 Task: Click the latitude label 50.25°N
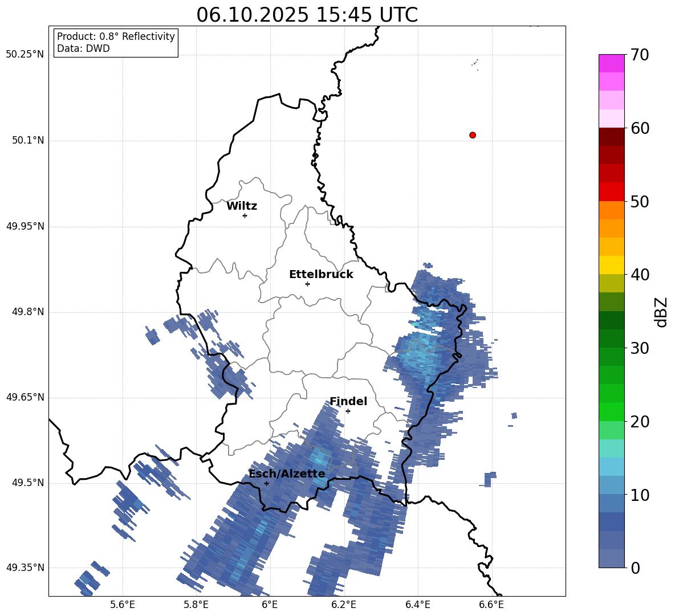(25, 55)
